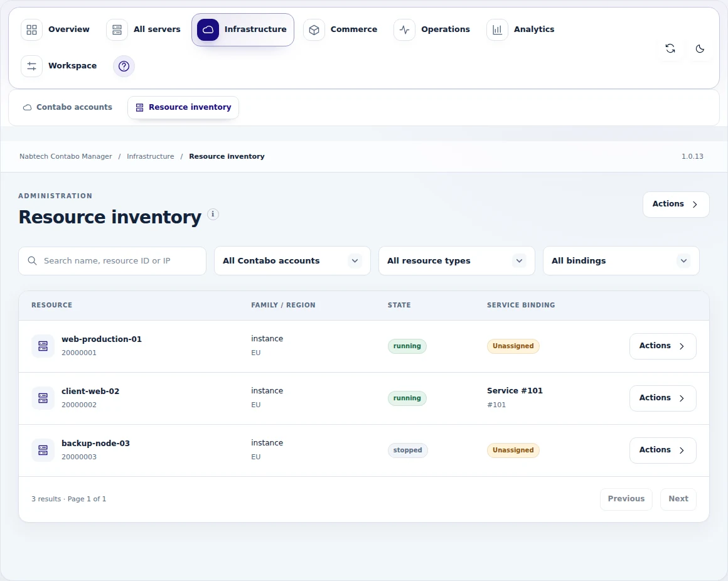
Task: Click the web-production-01 resource name
Action: (102, 339)
